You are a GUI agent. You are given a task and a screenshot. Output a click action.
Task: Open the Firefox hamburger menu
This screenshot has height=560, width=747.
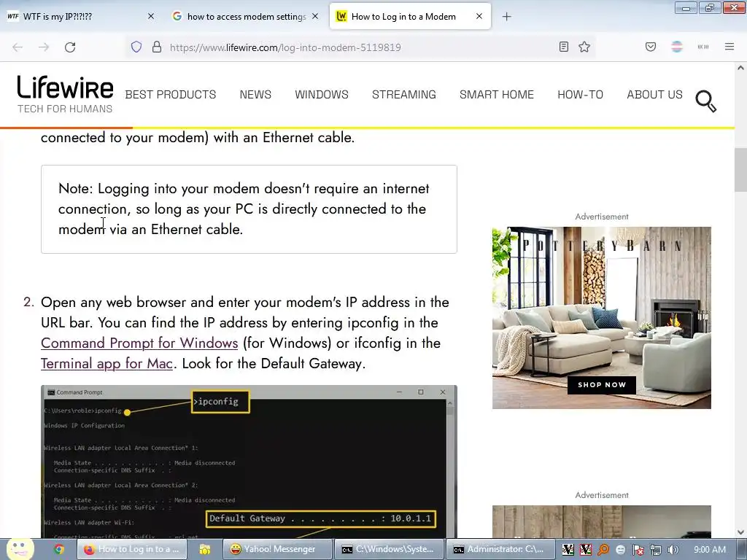coord(729,47)
